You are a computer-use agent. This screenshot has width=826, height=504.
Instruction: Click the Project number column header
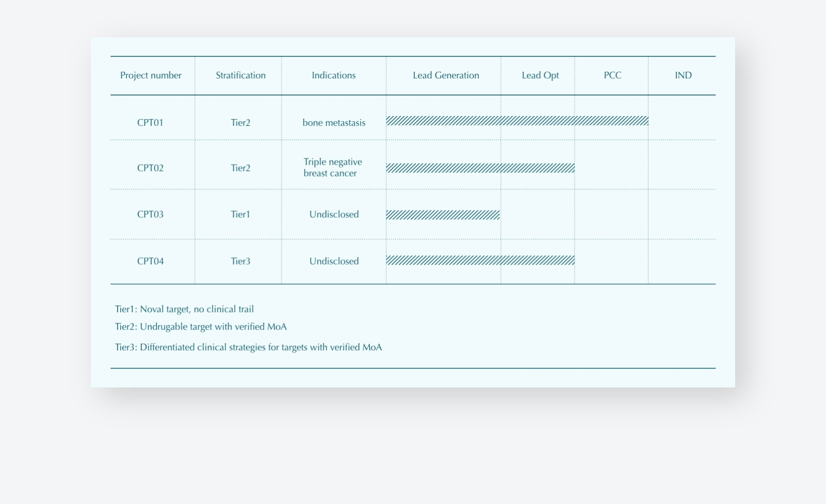point(151,75)
